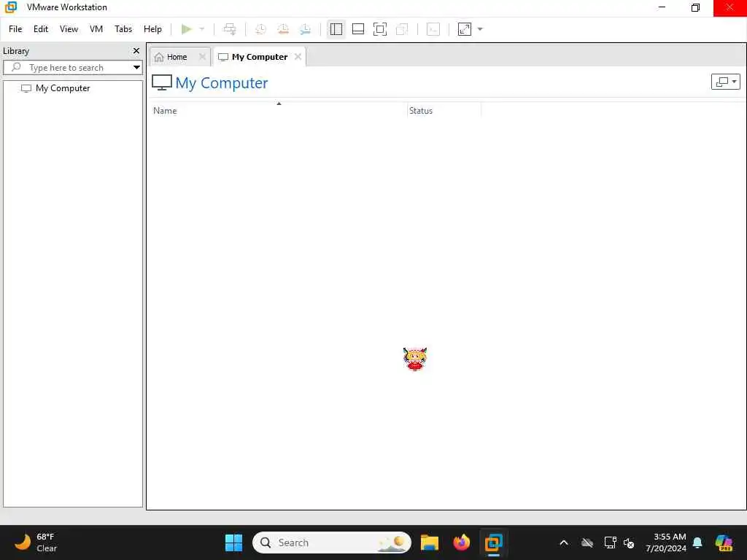The height and width of the screenshot is (560, 747).
Task: Close the Library panel
Action: point(136,50)
